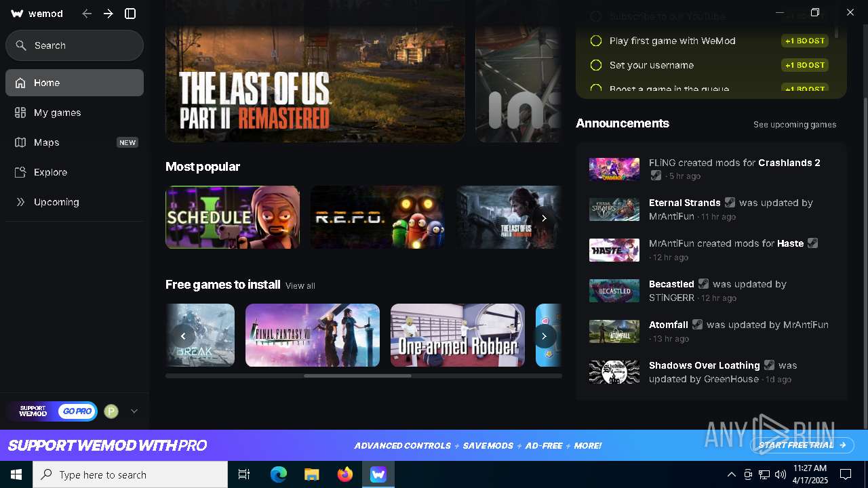
Task: Click +1 BOOST badge for Set your username
Action: [x=805, y=65]
